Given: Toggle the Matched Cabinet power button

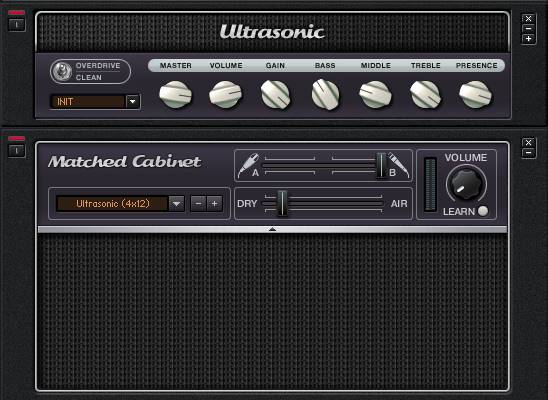Looking at the screenshot, I should 16,151.
